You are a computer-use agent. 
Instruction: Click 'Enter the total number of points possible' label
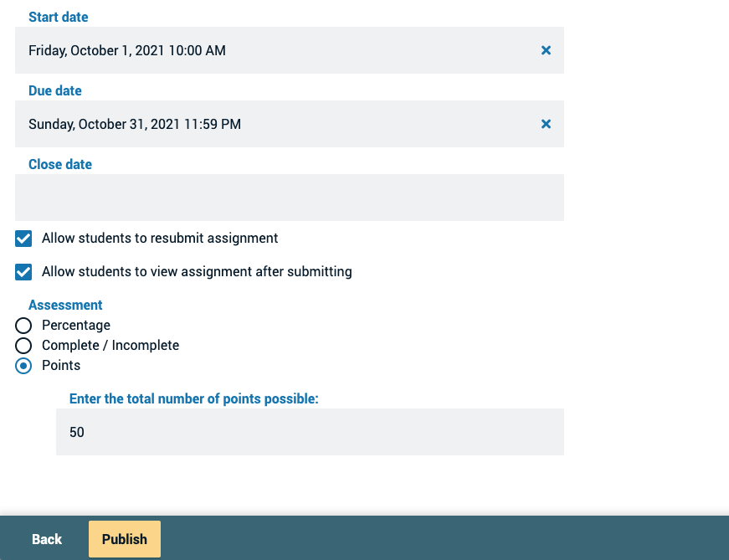click(194, 398)
